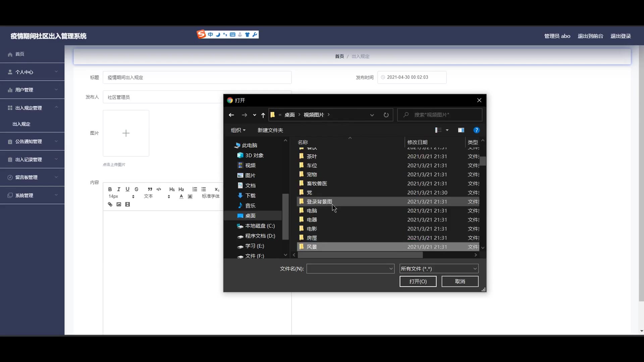
Task: Open the 组织 menu in file dialog
Action: [238, 130]
